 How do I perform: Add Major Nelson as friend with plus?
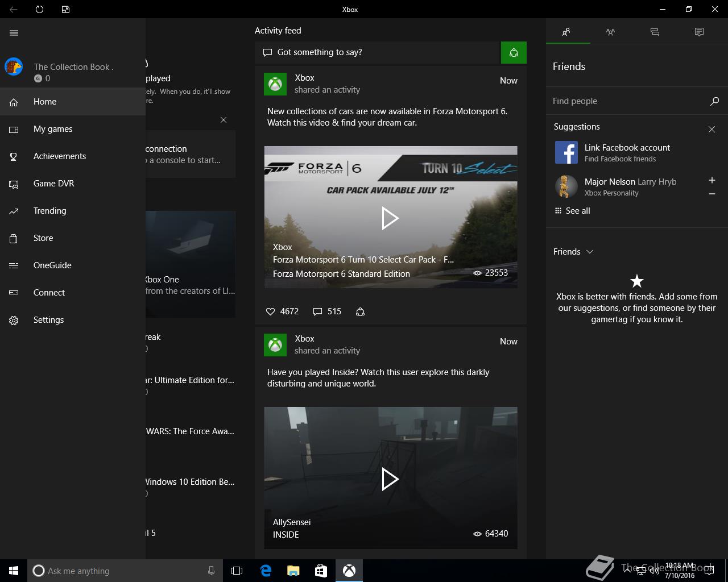click(712, 180)
